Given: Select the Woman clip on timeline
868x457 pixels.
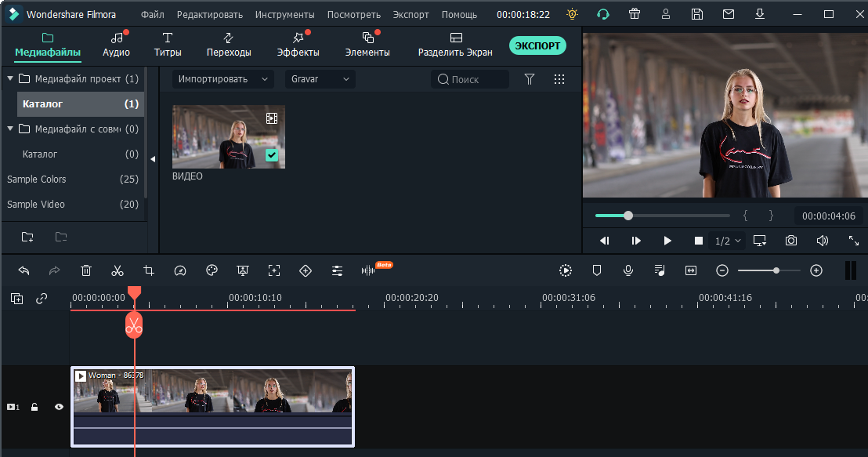Looking at the screenshot, I should (212, 407).
